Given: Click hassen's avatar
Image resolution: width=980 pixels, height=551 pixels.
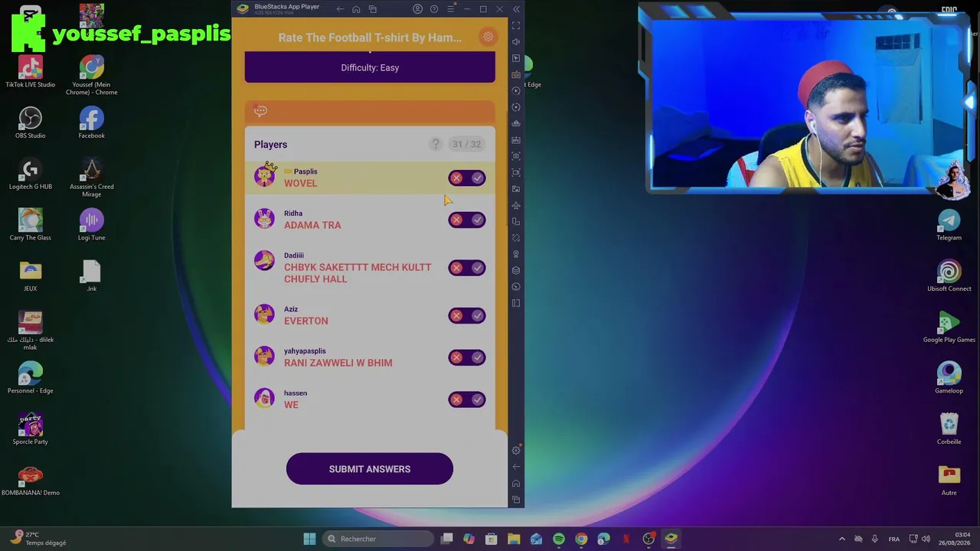Looking at the screenshot, I should point(265,398).
